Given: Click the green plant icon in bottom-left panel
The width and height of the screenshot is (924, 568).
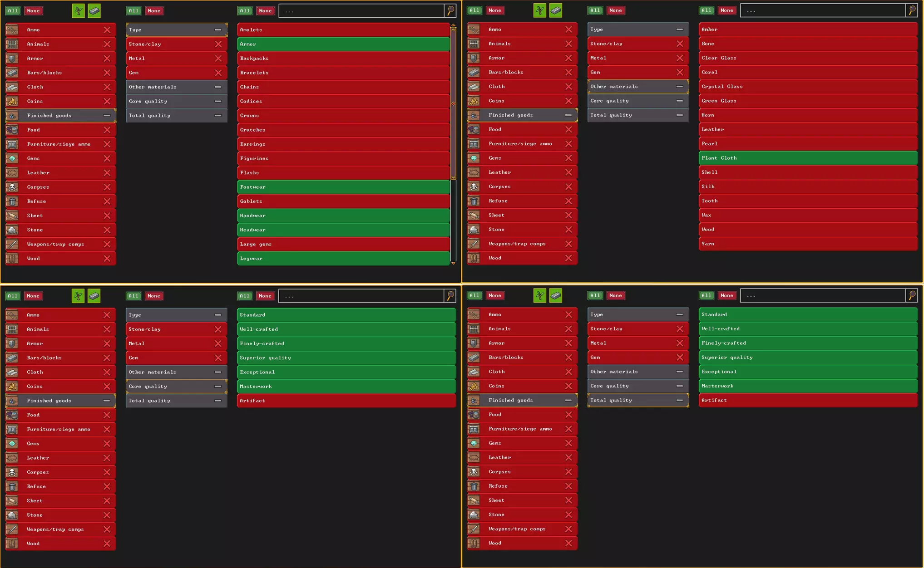Looking at the screenshot, I should 78,296.
